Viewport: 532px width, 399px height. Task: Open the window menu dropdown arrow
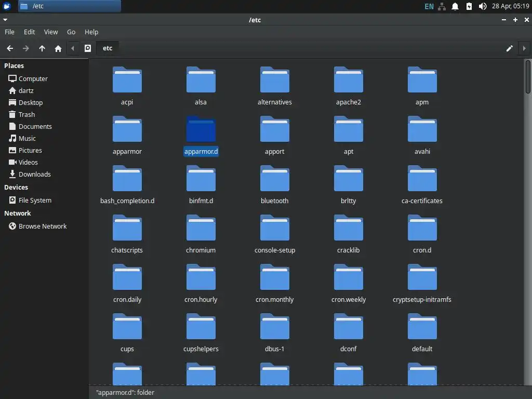(x=5, y=20)
